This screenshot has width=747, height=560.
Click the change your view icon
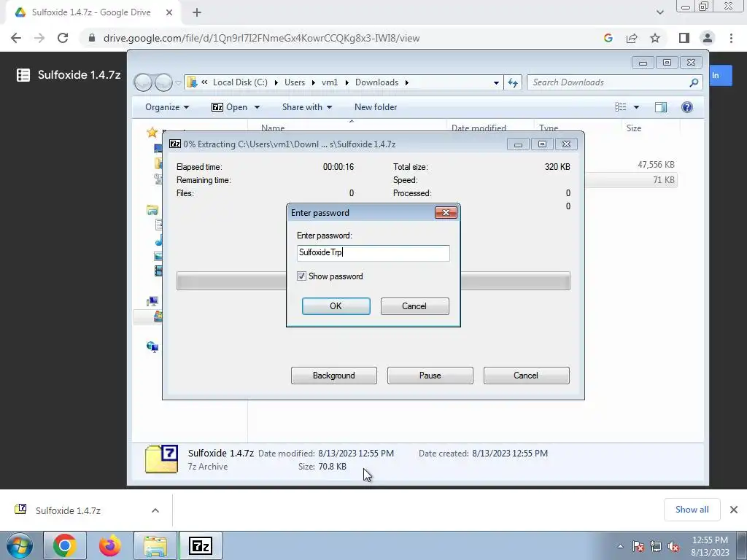(620, 107)
